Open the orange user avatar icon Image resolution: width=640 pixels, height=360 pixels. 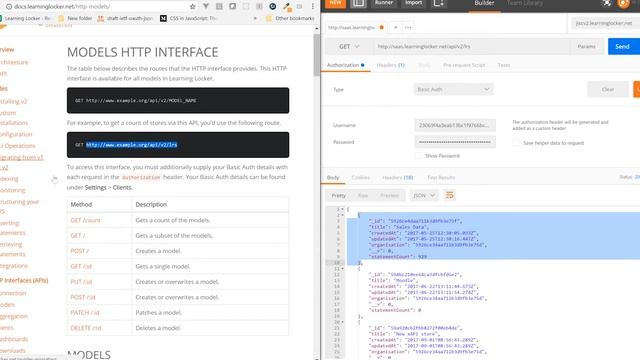(x=623, y=3)
